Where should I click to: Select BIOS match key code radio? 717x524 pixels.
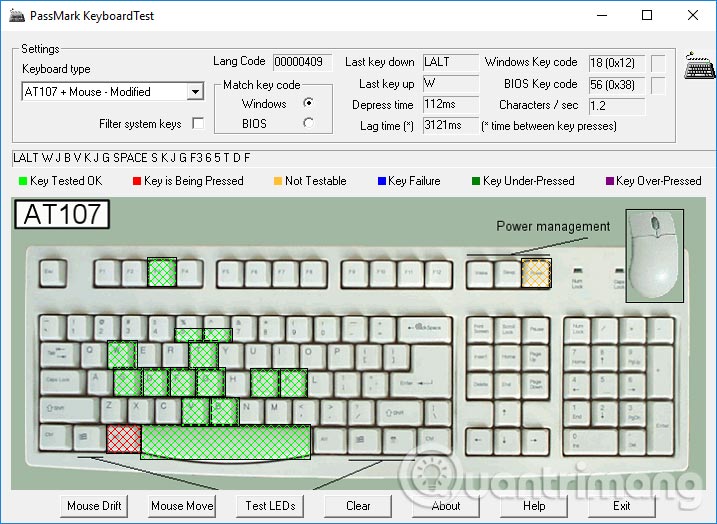pyautogui.click(x=309, y=123)
